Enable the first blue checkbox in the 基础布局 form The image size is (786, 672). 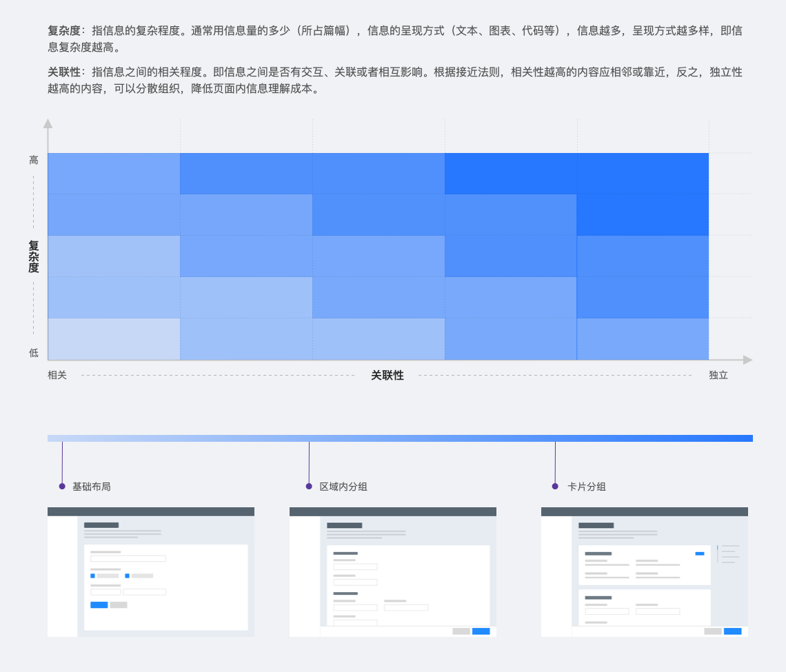pyautogui.click(x=92, y=576)
